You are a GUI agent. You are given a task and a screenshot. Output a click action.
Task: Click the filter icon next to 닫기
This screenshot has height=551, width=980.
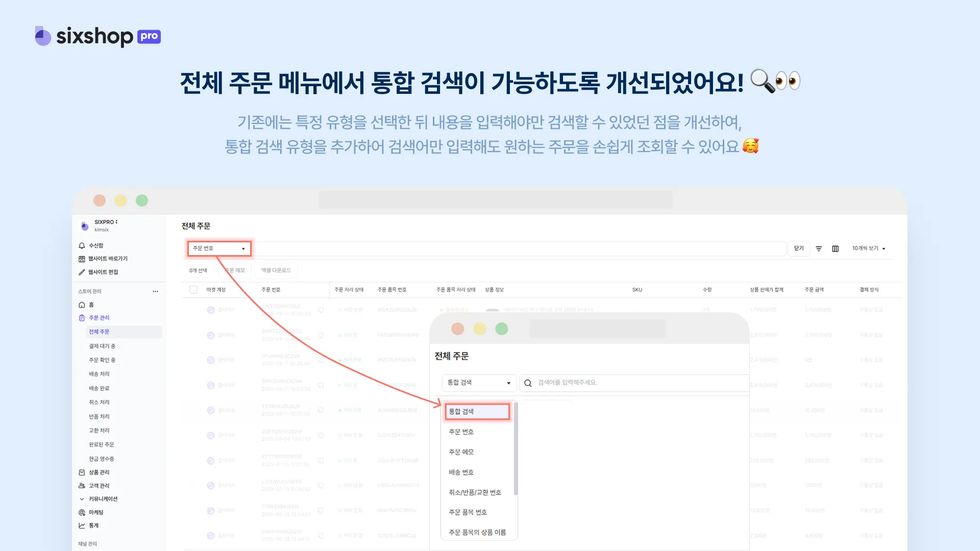pos(819,248)
